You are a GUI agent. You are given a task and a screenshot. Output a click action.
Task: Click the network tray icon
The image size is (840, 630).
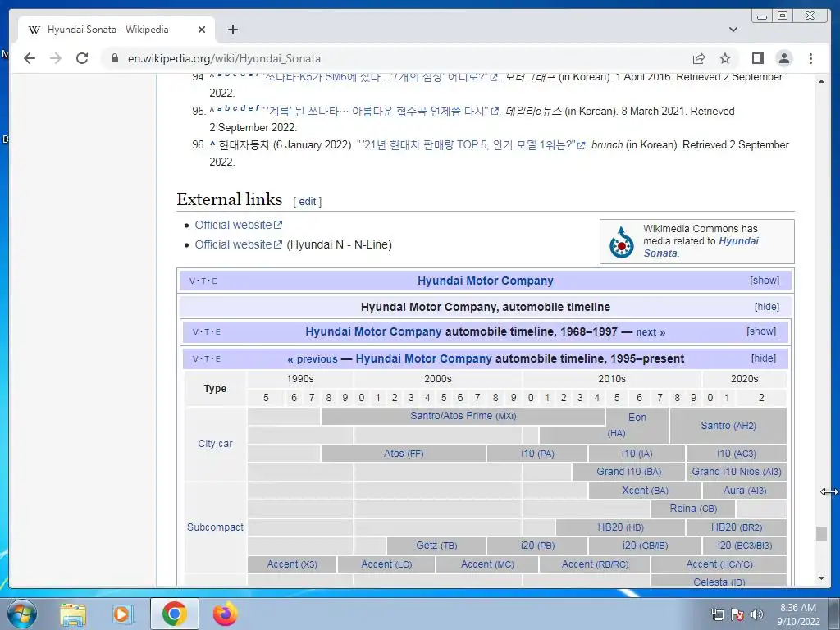[x=717, y=614]
